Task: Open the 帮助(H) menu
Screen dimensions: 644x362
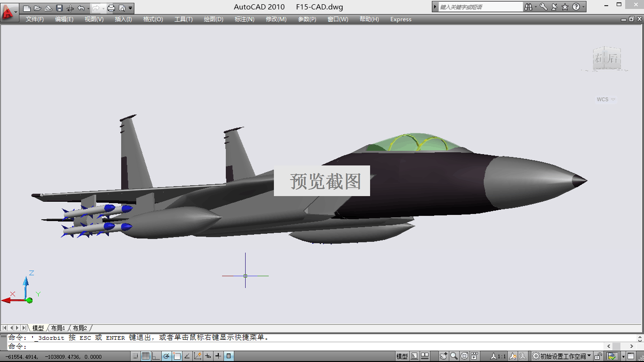Action: click(x=369, y=19)
